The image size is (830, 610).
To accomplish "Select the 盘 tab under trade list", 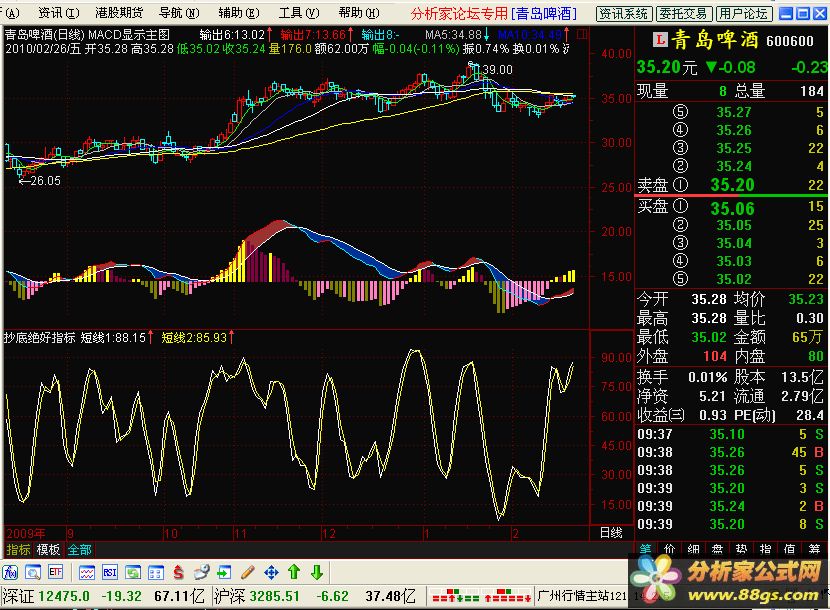I will pos(717,549).
